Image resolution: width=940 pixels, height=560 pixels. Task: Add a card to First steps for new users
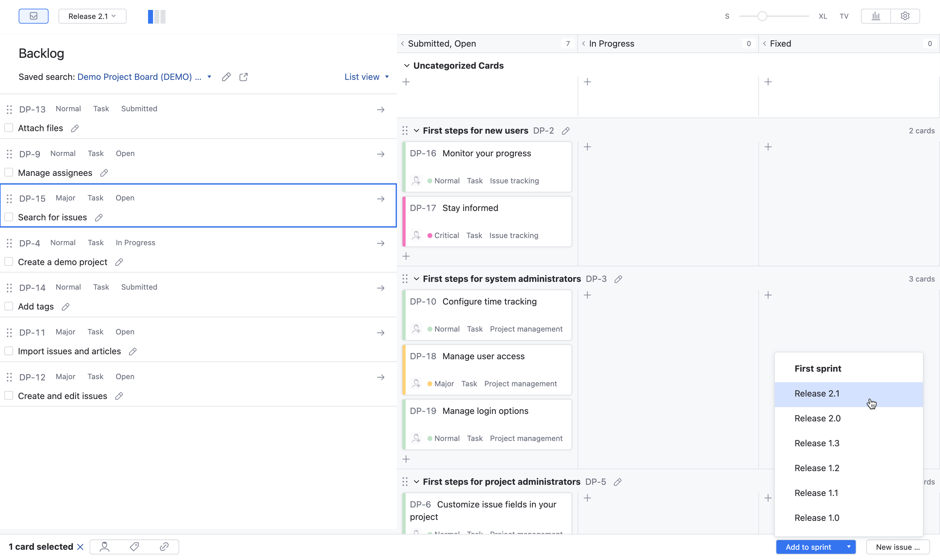[x=406, y=256]
